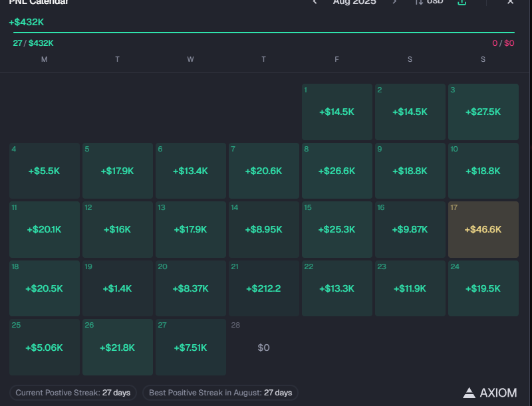Click the W weekday header

click(x=190, y=59)
